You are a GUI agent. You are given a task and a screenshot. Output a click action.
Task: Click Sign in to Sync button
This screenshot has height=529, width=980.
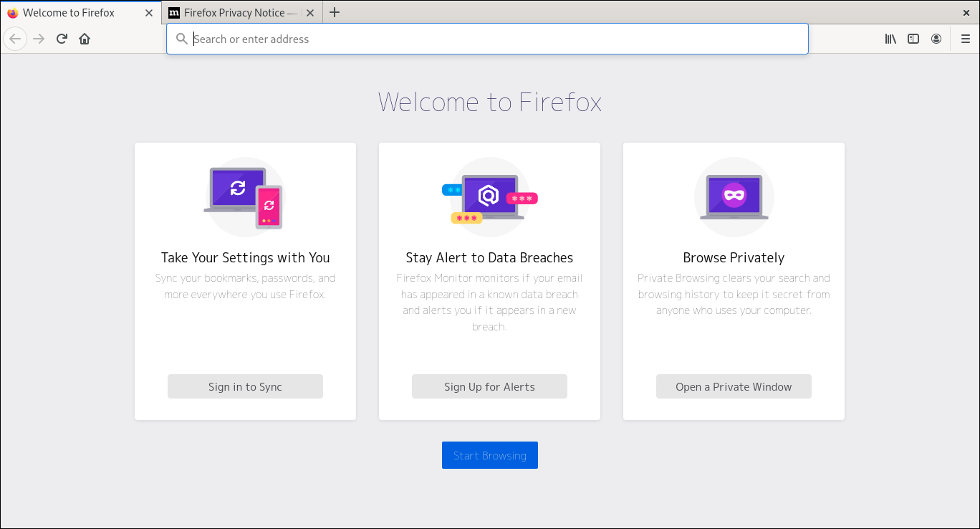pos(245,386)
